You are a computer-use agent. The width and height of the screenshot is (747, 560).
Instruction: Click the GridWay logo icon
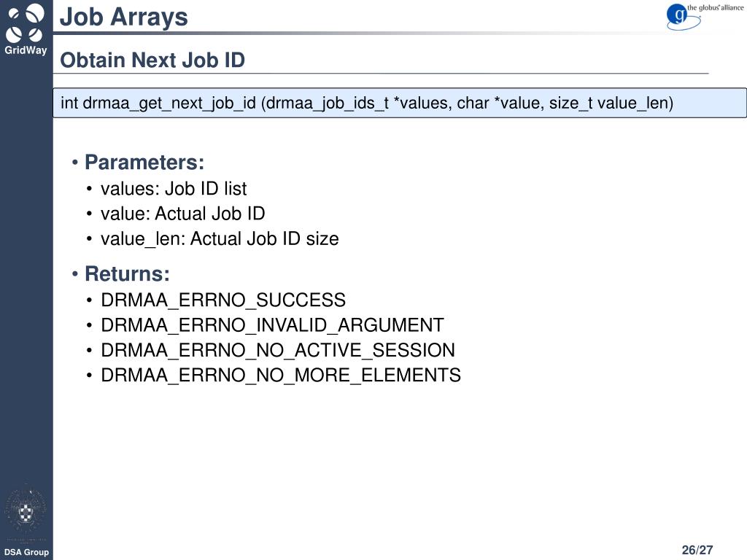click(26, 23)
